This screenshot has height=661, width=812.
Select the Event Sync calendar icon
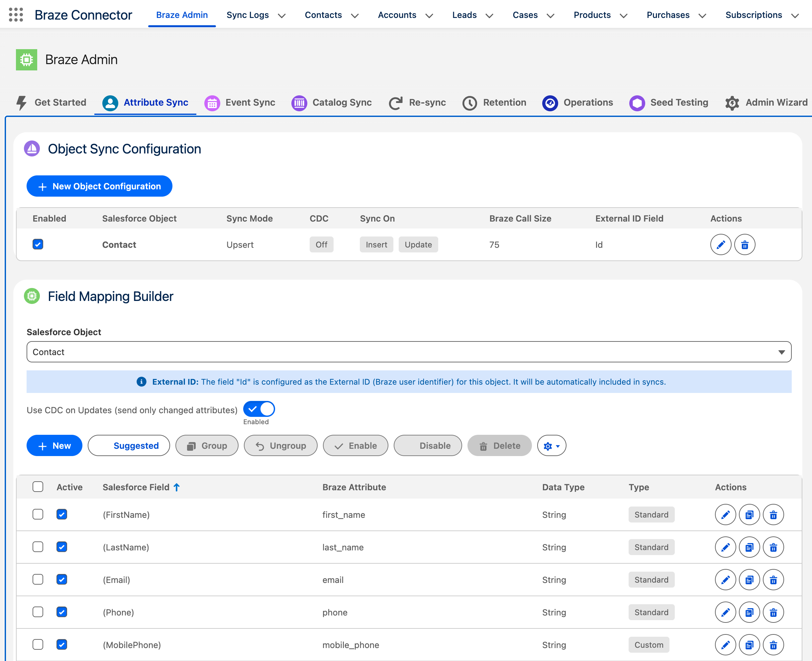(212, 102)
